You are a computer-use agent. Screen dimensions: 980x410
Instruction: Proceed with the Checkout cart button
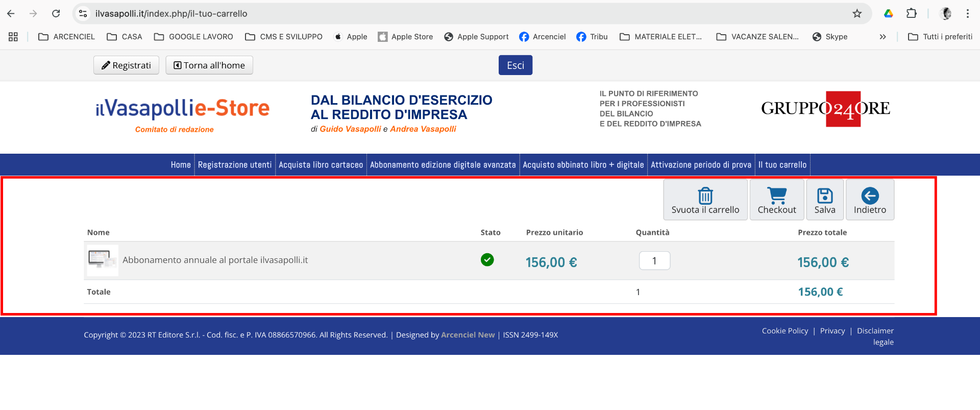point(777,200)
